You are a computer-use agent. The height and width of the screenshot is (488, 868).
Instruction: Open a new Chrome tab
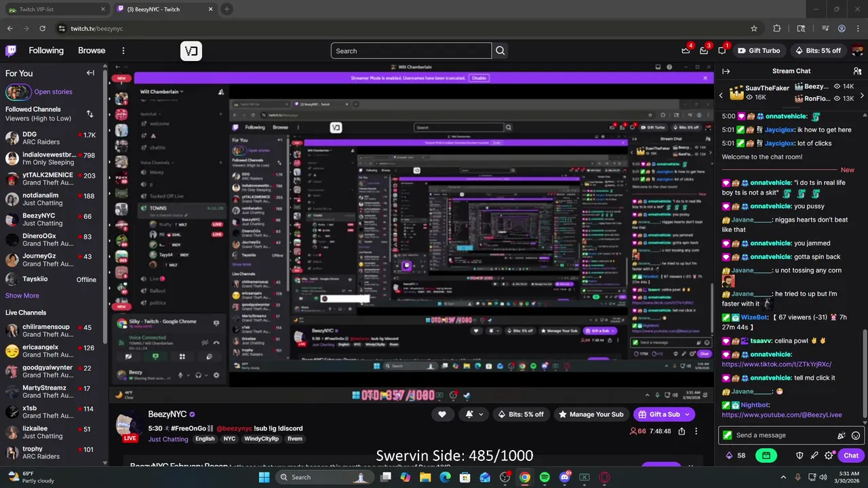point(226,9)
